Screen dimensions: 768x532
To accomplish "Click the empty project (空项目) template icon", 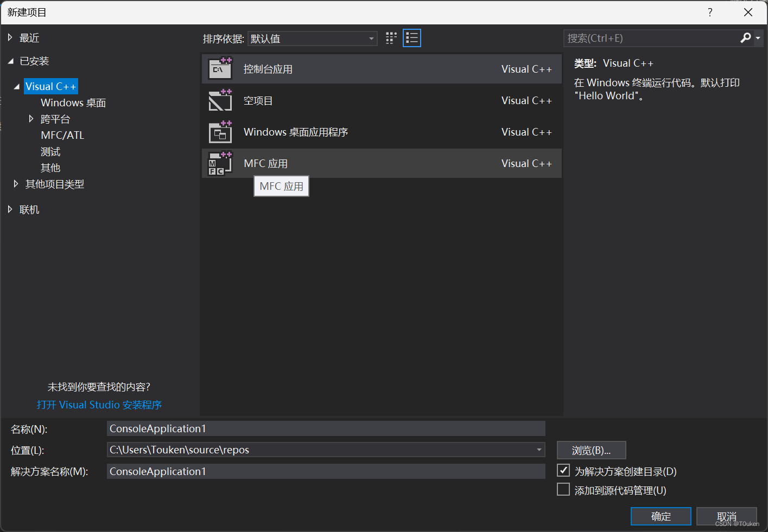I will [220, 100].
